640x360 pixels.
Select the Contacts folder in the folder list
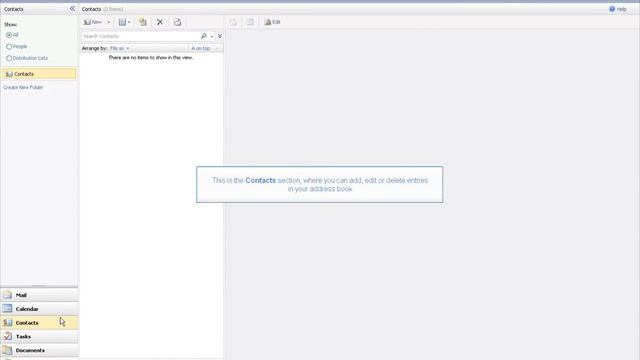click(x=39, y=74)
